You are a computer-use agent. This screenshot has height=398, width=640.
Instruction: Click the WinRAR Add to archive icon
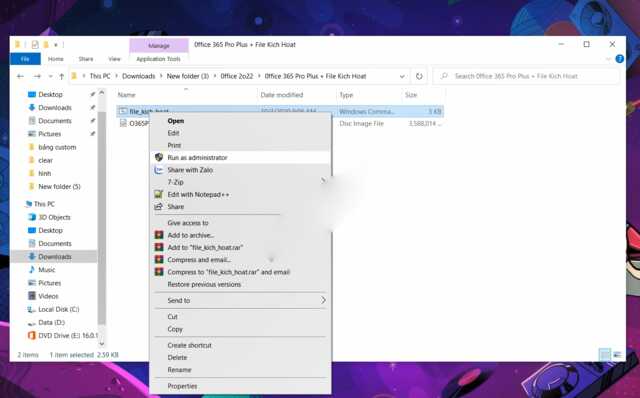tap(159, 235)
